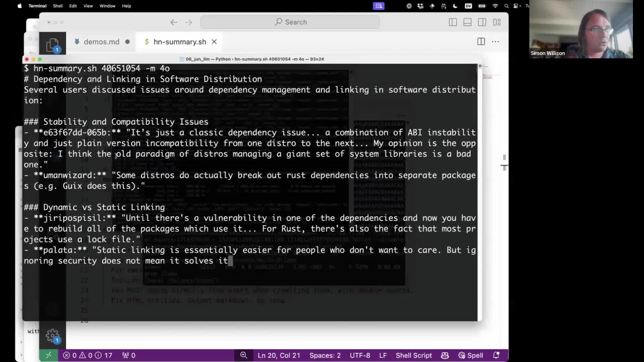Screen dimensions: 644x362
Task: Click the zoom magnifier in status bar
Action: [244, 355]
